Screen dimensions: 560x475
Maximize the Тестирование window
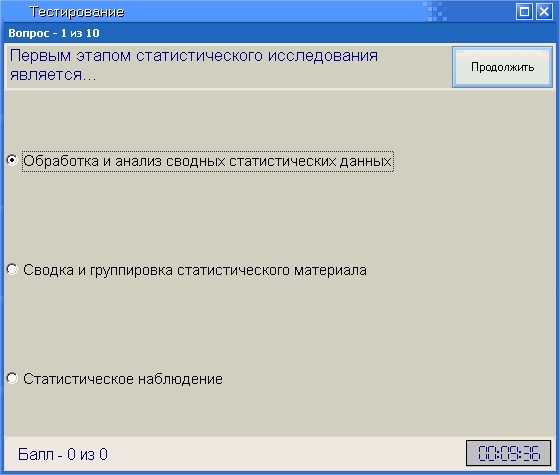pos(524,12)
